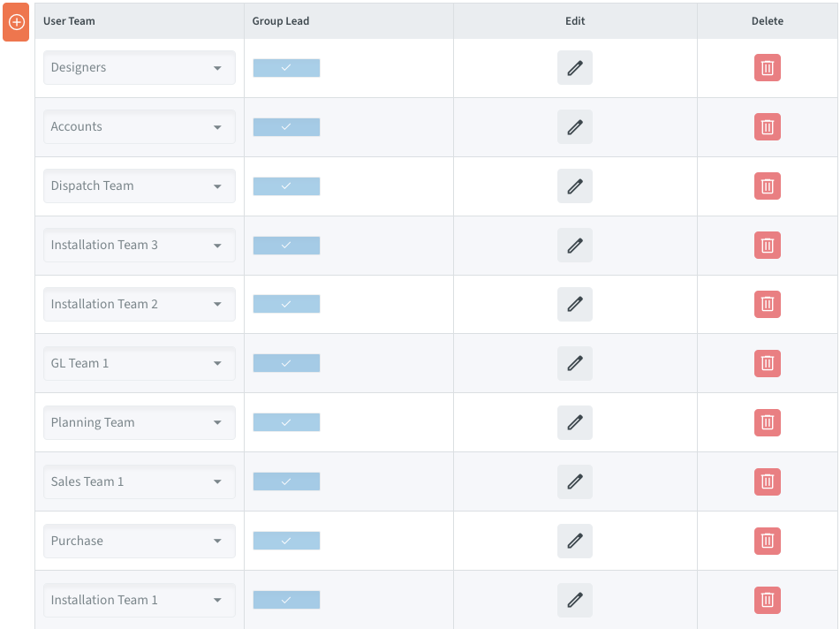
Task: Toggle Group Lead for Planning Team
Action: 286,422
